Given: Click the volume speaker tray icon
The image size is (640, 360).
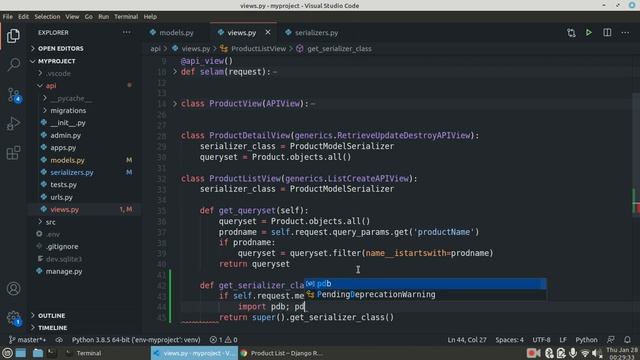Looking at the screenshot, I should (x=597, y=353).
